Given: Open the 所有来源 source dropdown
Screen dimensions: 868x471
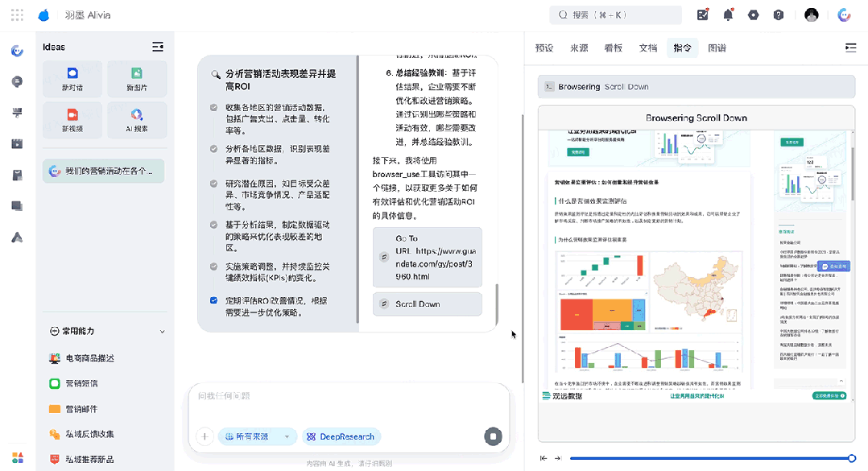Looking at the screenshot, I should [x=257, y=436].
